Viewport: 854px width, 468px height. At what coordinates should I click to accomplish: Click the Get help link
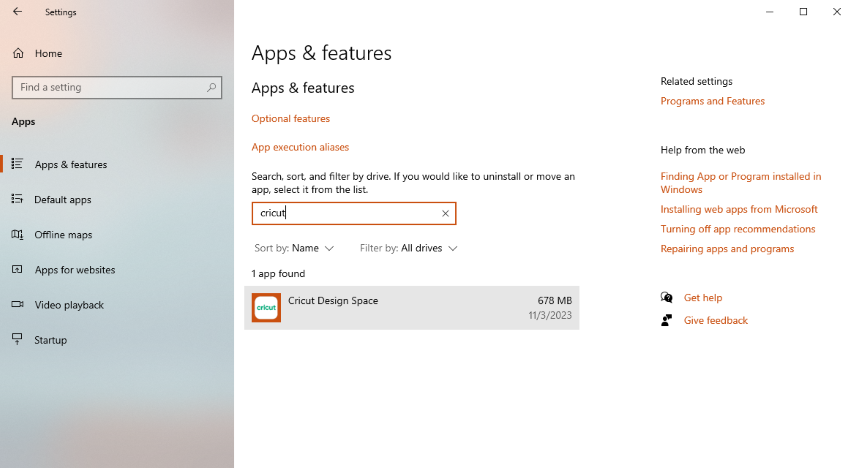pyautogui.click(x=703, y=297)
